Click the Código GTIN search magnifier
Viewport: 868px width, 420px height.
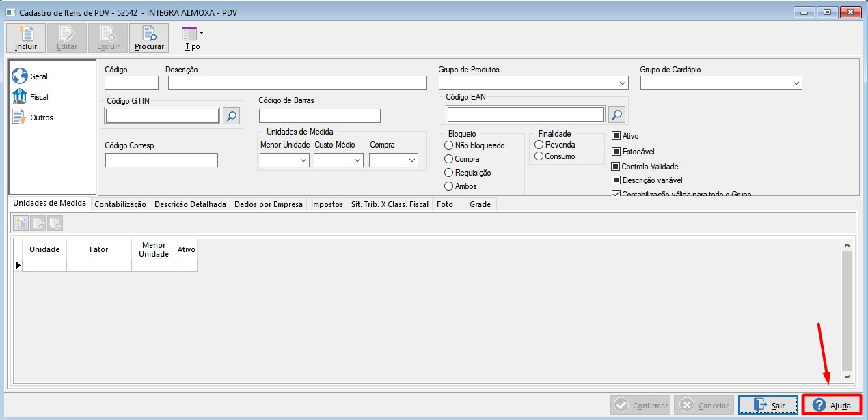(232, 116)
